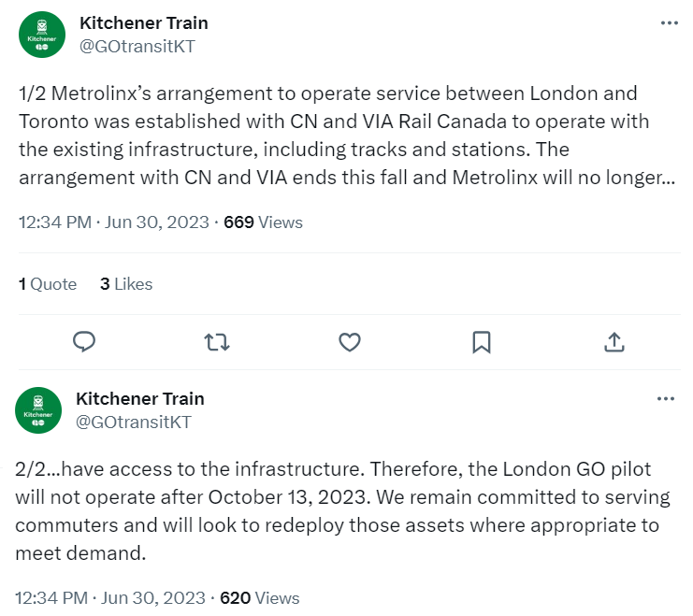Open the Kitchener Train name on the second tweet

[139, 398]
